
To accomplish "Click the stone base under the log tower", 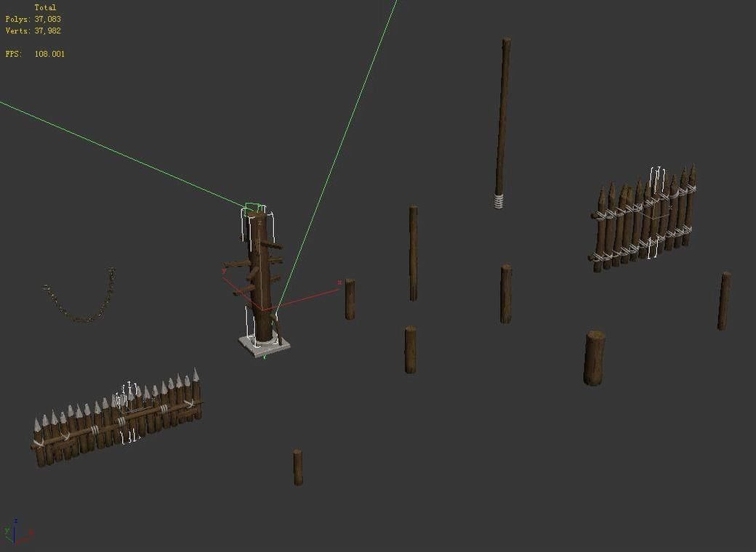I will click(x=264, y=345).
